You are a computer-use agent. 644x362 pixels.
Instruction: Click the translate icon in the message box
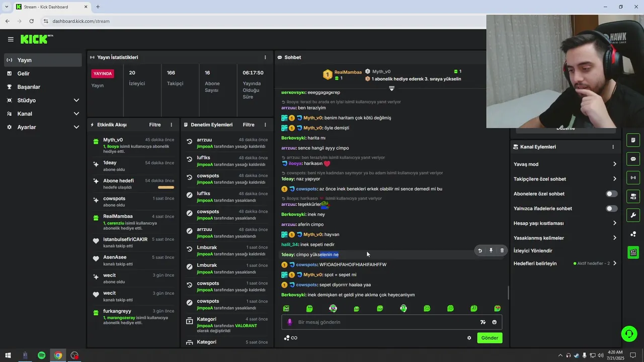pos(483,322)
